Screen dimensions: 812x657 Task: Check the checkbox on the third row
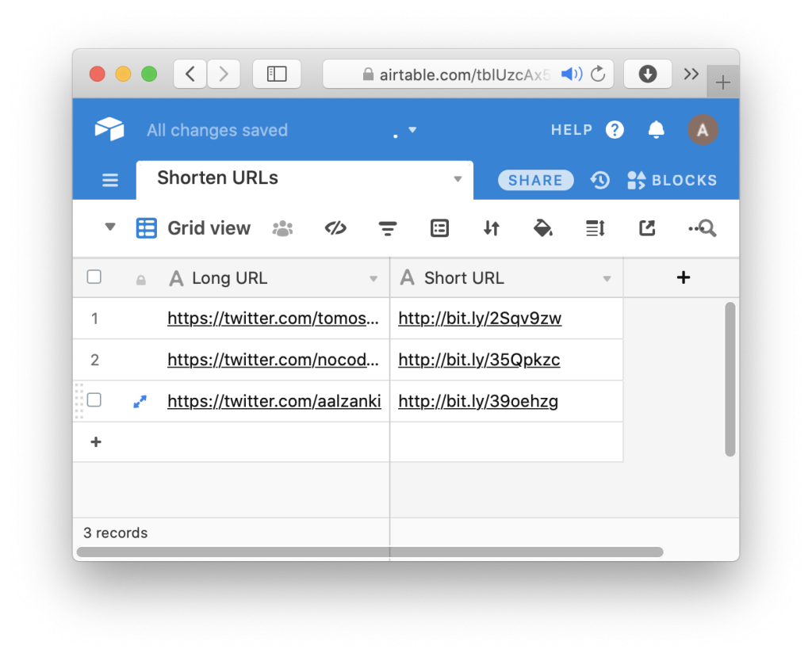(94, 400)
